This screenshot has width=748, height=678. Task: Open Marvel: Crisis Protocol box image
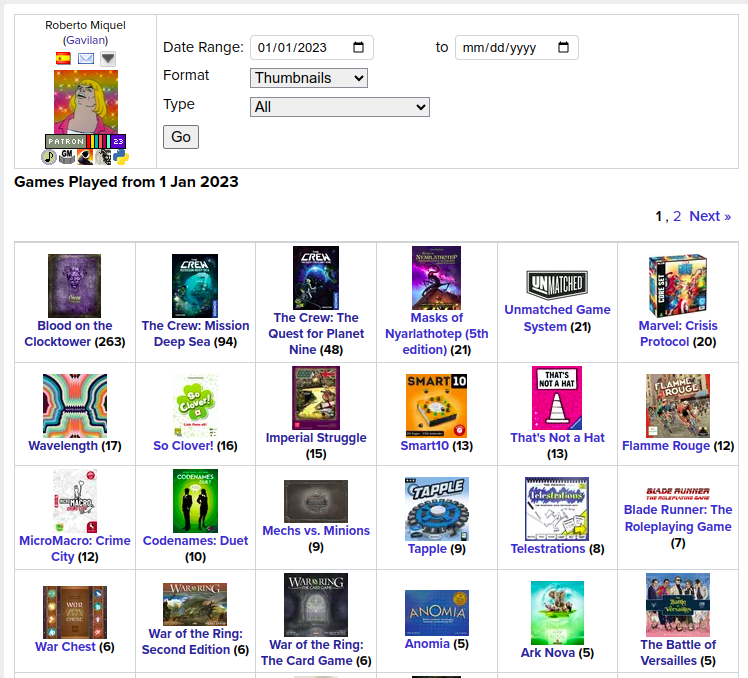[x=678, y=286]
